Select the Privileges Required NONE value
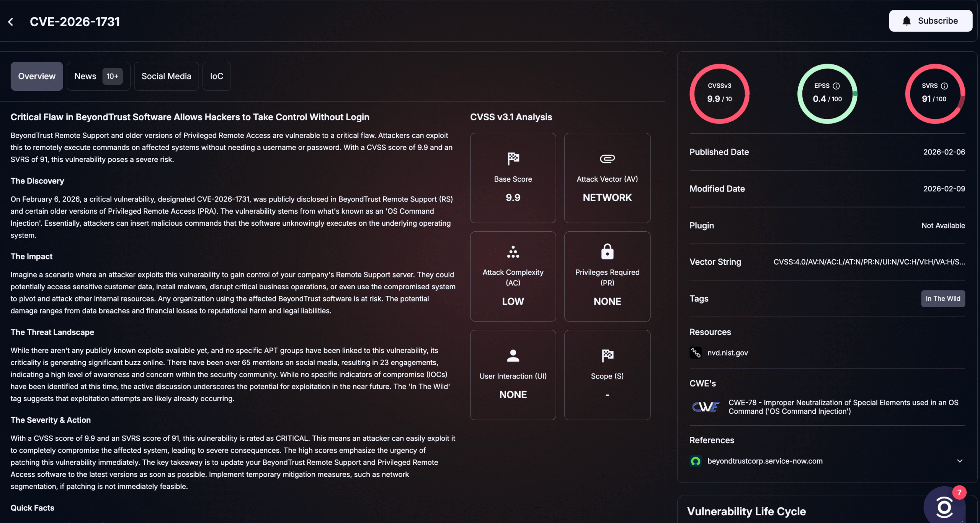 607,302
